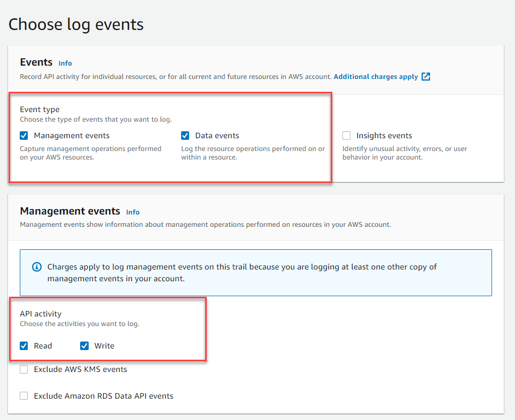Toggle the Data events checkbox
Viewport: 515px width, 420px height.
pyautogui.click(x=185, y=136)
